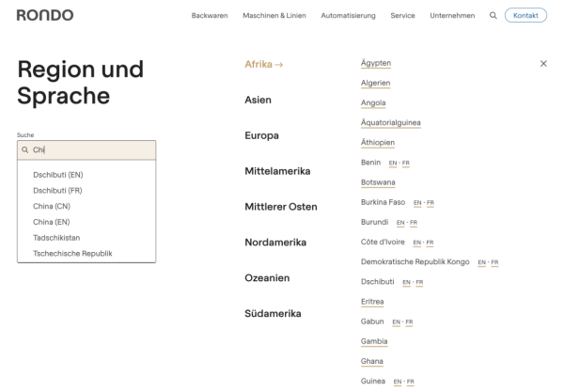Select EN language for Burundi
The height and width of the screenshot is (392, 564).
click(x=400, y=223)
